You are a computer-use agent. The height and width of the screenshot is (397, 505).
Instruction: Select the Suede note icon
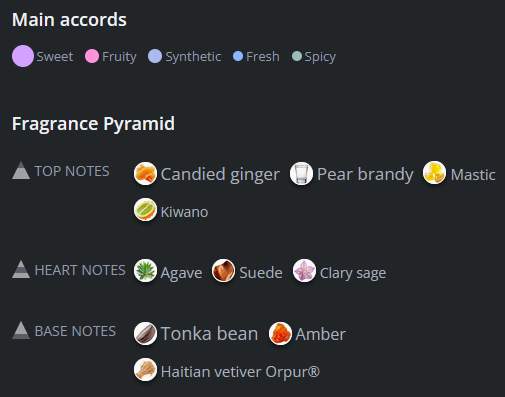pos(223,270)
